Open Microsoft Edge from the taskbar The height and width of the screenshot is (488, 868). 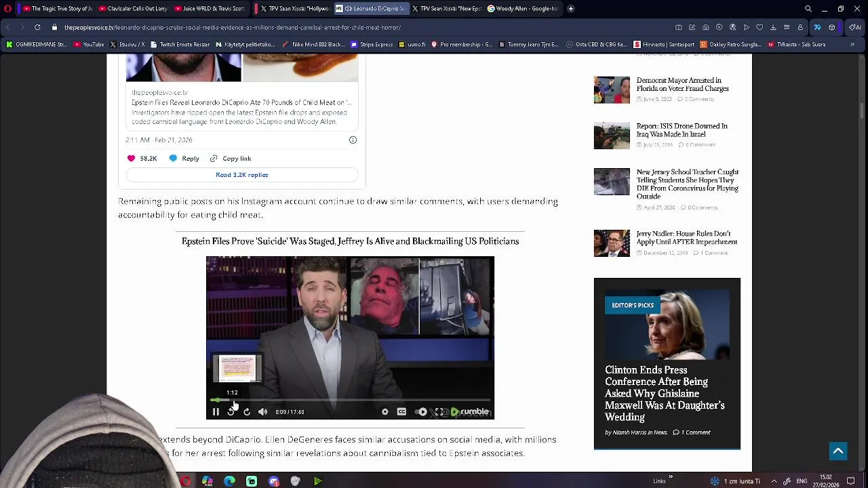coord(229,481)
